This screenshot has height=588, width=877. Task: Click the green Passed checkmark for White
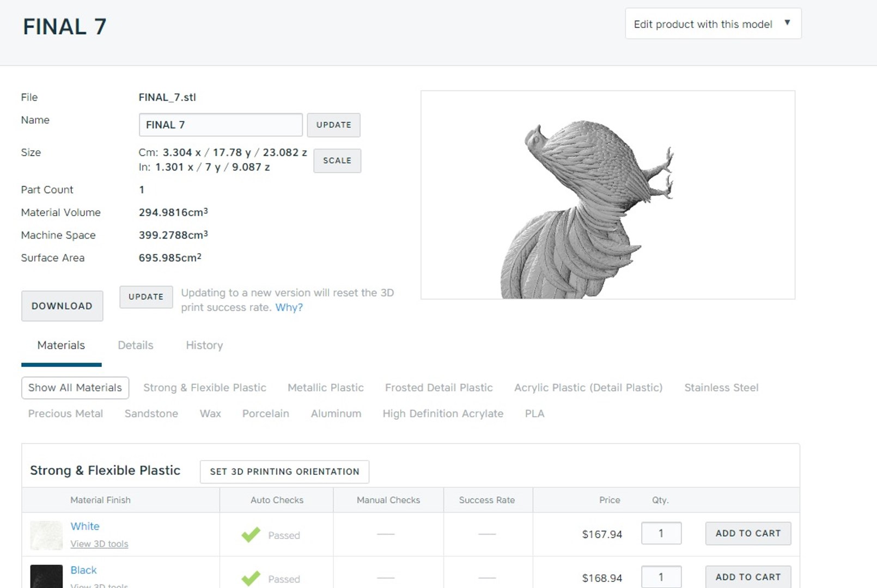click(251, 535)
